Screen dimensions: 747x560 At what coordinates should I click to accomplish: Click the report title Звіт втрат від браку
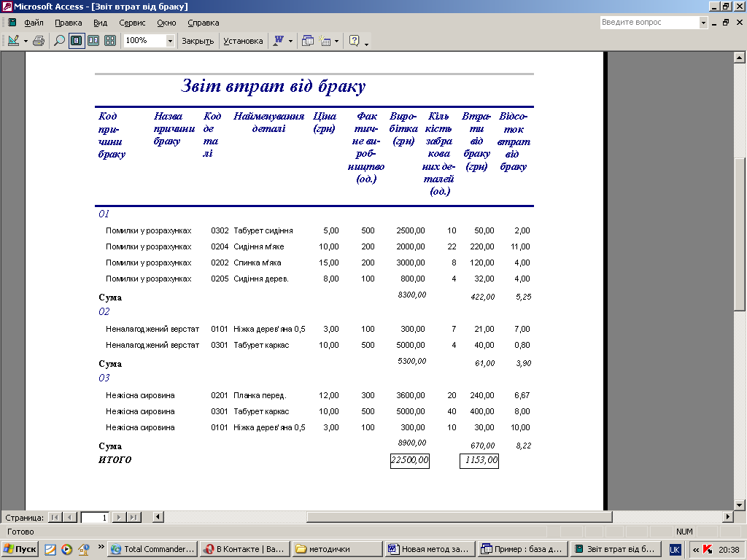pyautogui.click(x=273, y=86)
